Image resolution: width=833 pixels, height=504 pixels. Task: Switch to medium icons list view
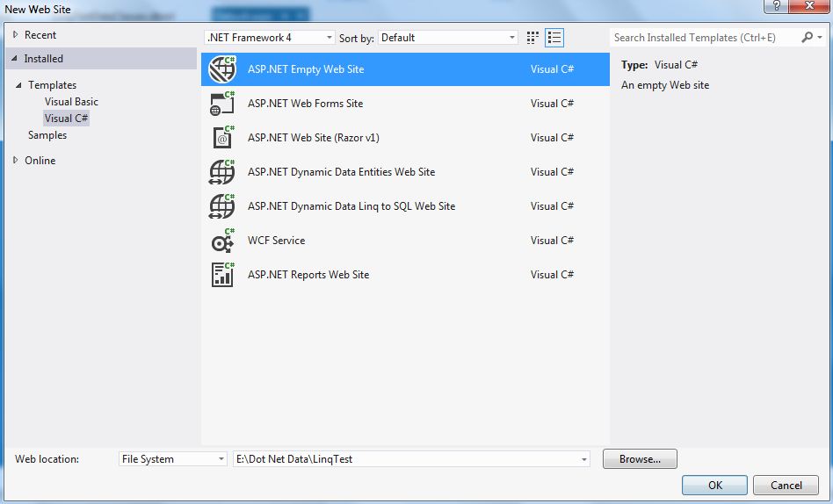coord(554,38)
